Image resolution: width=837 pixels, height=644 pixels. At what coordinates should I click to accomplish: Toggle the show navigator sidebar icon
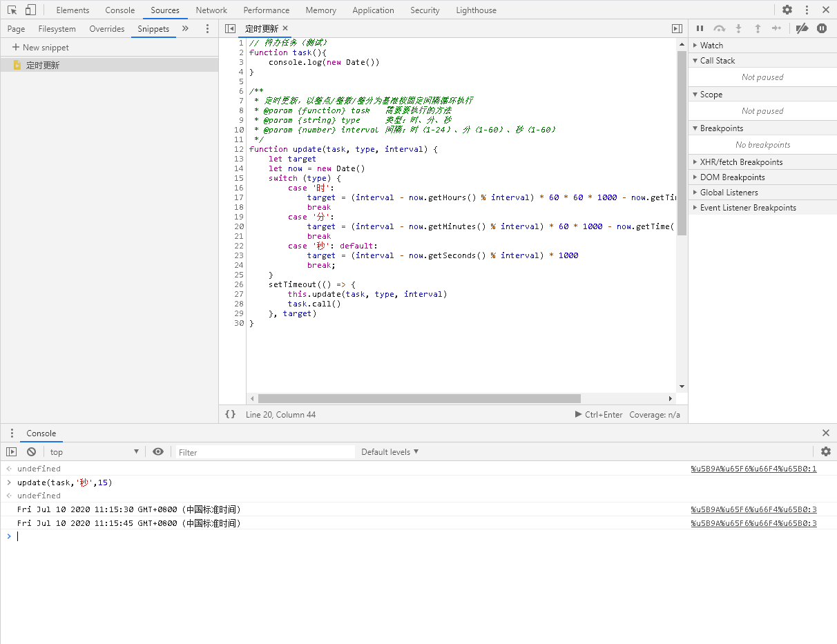(230, 28)
